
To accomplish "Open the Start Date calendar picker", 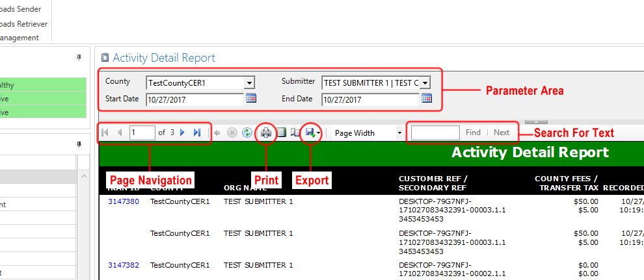I will (251, 99).
